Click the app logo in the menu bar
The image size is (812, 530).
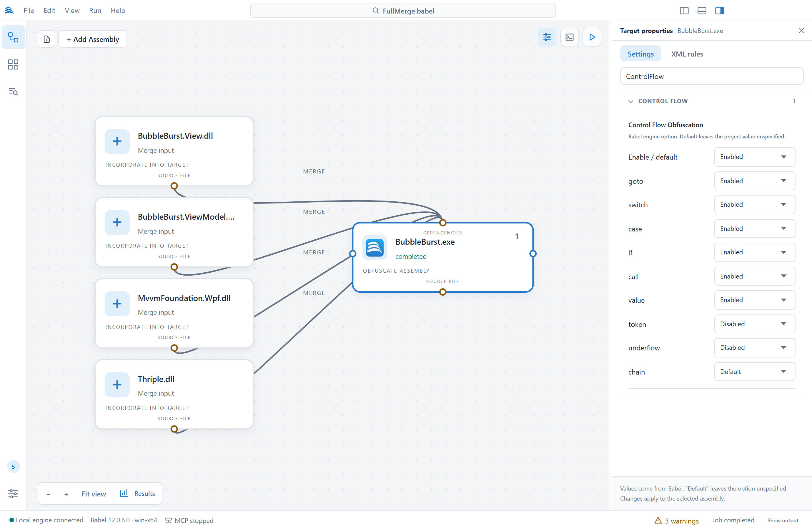(9, 11)
